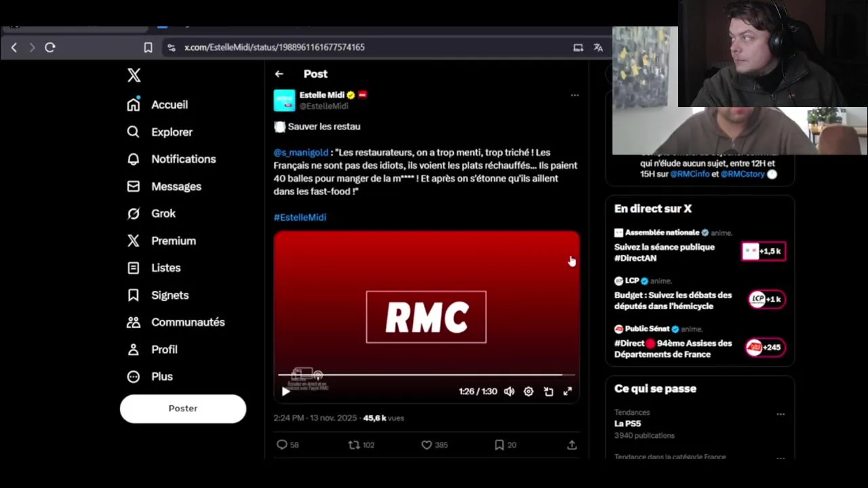Click browser back navigation arrow

pyautogui.click(x=14, y=47)
